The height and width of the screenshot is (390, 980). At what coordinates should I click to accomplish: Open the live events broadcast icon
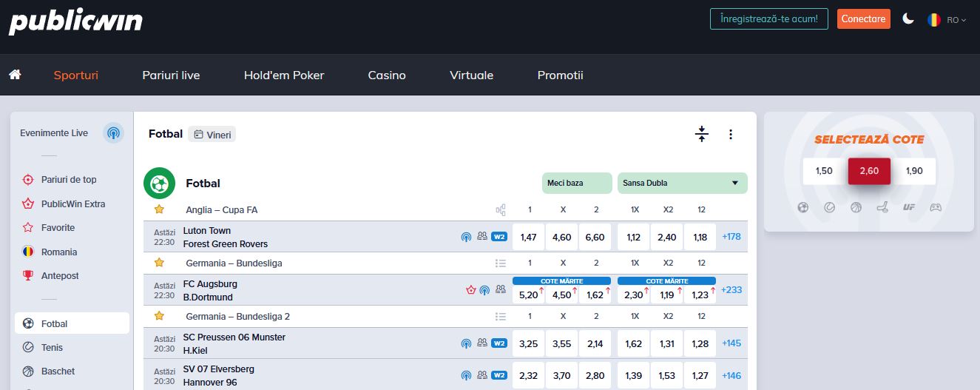(x=113, y=133)
